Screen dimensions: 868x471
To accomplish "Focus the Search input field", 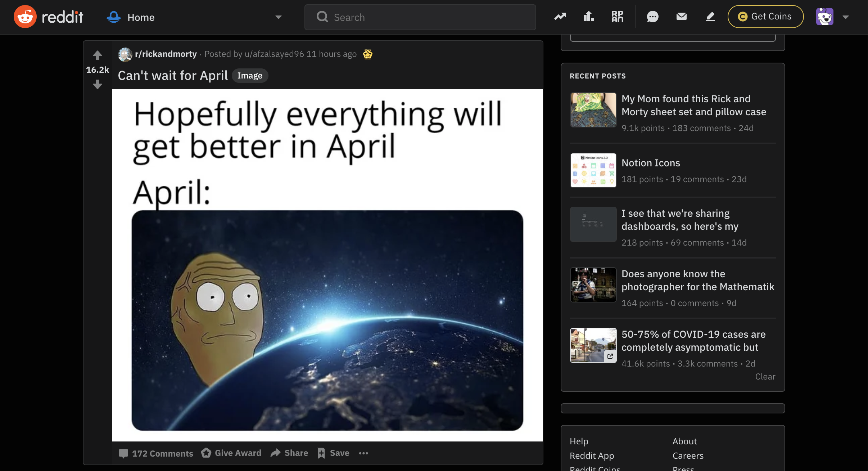I will (x=420, y=17).
